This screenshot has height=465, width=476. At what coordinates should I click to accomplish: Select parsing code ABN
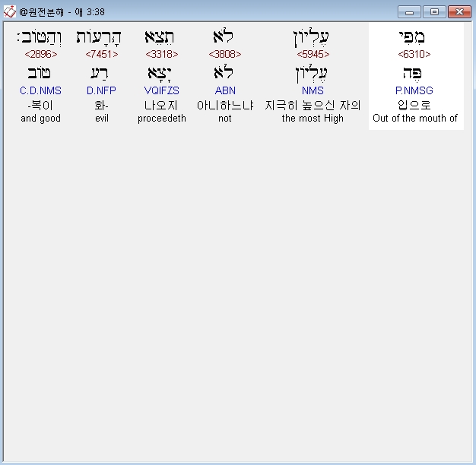pos(225,90)
